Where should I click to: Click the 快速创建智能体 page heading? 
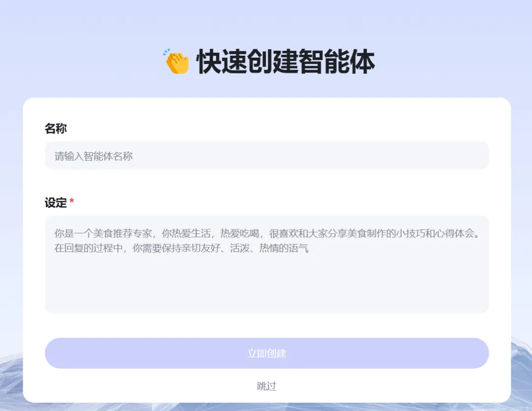[x=286, y=62]
